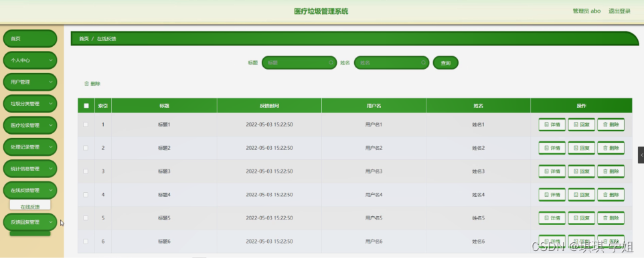Click 回复 for row 标题3

[x=581, y=171]
